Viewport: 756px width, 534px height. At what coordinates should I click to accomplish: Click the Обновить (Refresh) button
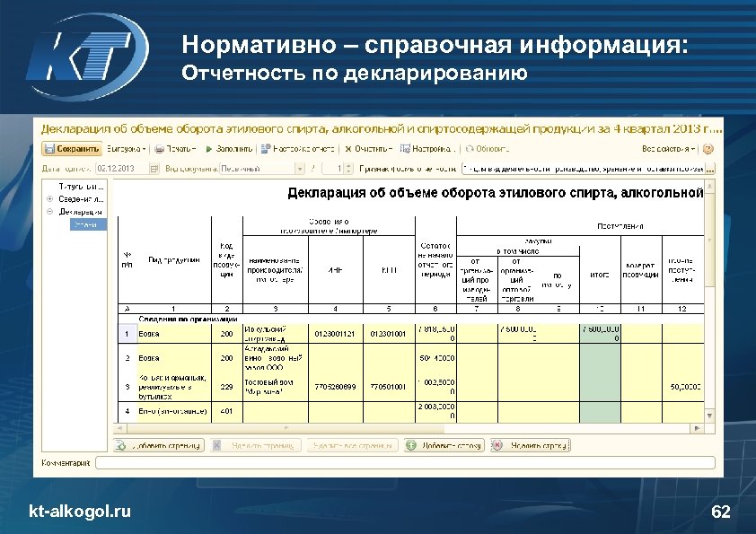pos(487,149)
